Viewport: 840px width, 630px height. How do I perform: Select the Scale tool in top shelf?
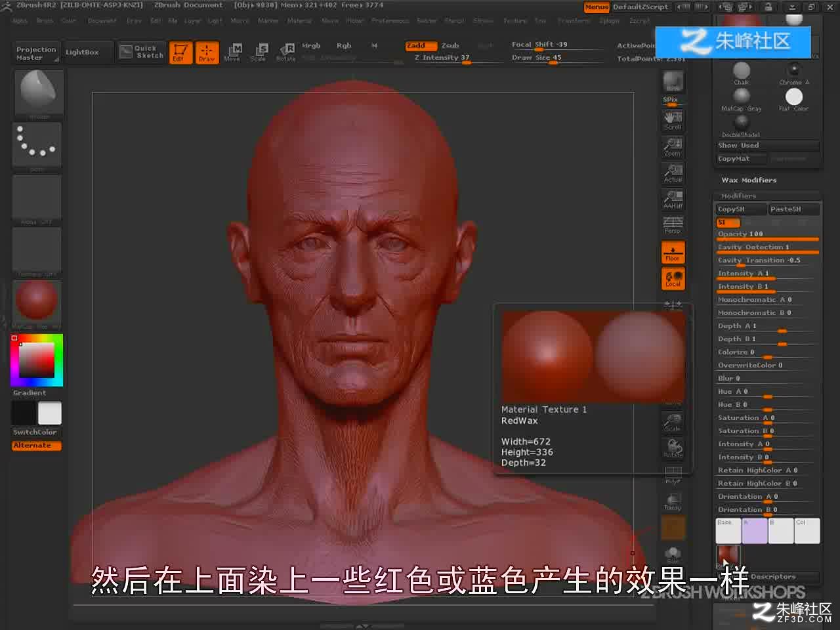tap(259, 52)
